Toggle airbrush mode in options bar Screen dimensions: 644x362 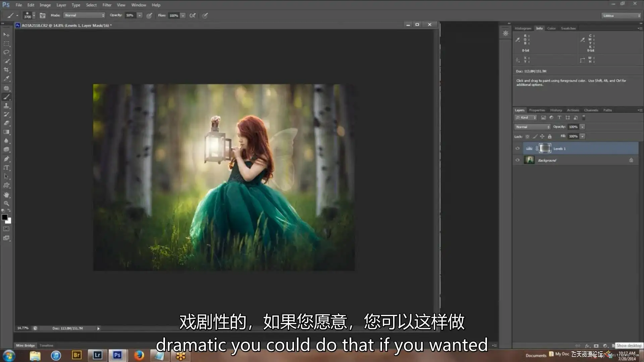tap(193, 15)
